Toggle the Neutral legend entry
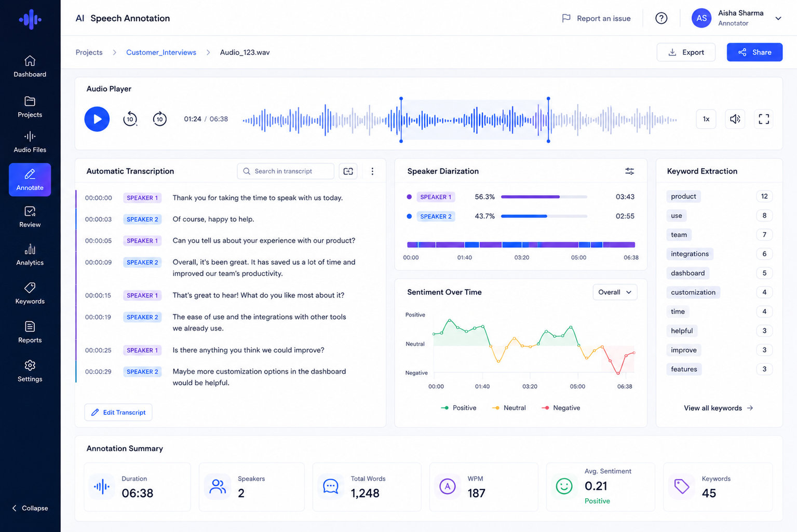 pos(509,408)
